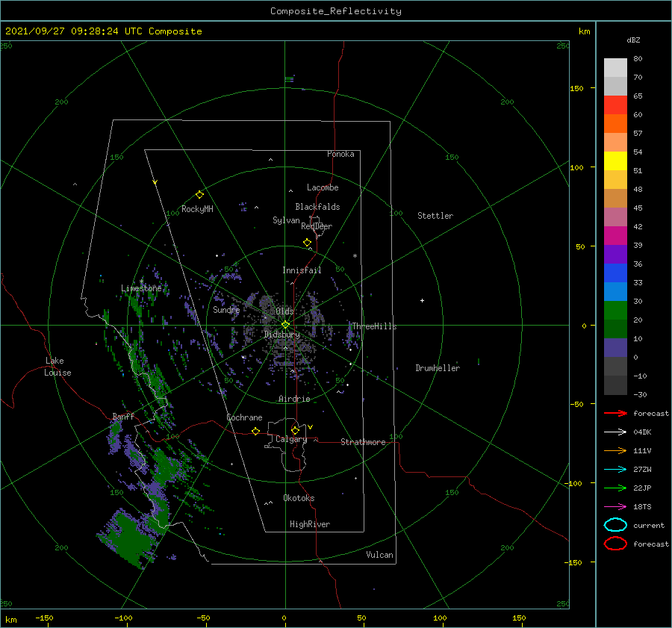This screenshot has height=628, width=672.
Task: Click the large green echo southwest of Banff
Action: (128, 538)
